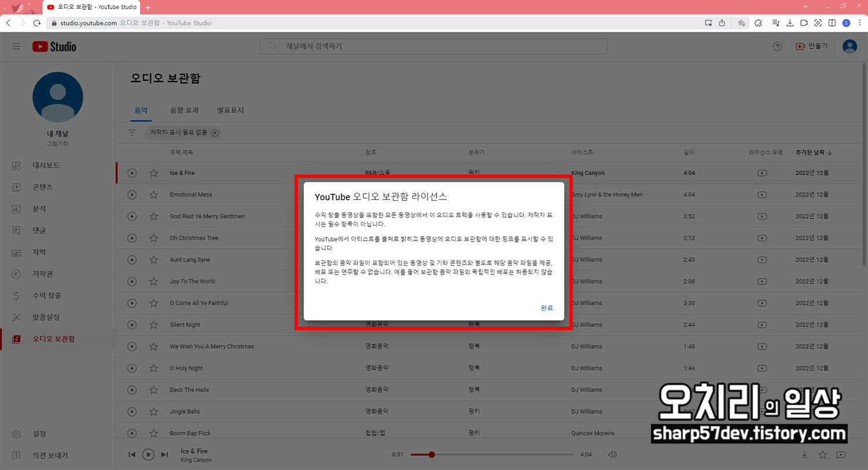
Task: Sort by 추가된 날짜 column header
Action: 814,153
